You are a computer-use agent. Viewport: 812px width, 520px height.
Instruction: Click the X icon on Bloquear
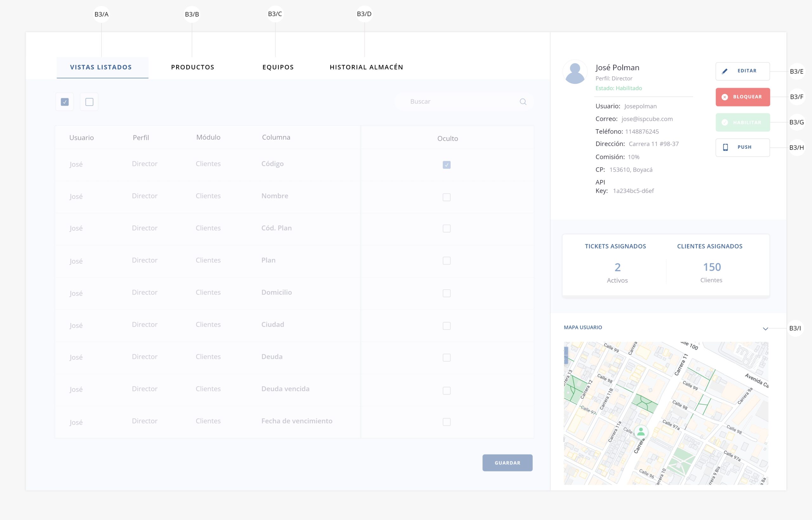point(724,97)
